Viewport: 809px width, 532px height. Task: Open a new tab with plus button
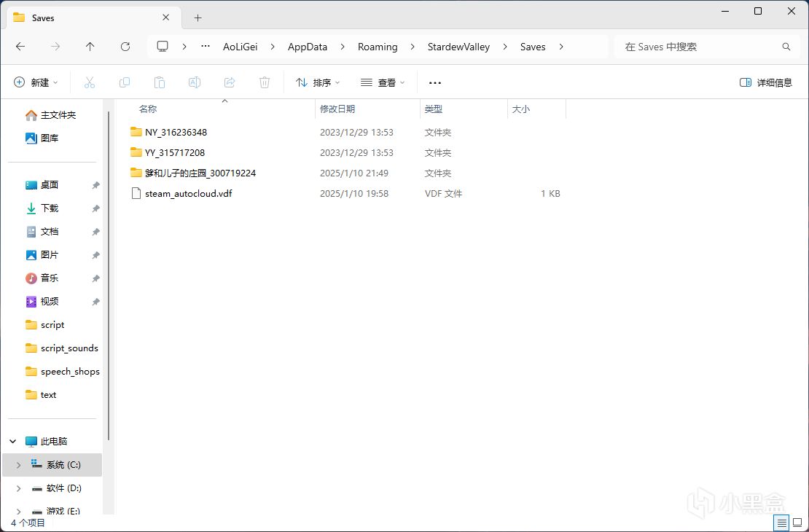pyautogui.click(x=198, y=18)
